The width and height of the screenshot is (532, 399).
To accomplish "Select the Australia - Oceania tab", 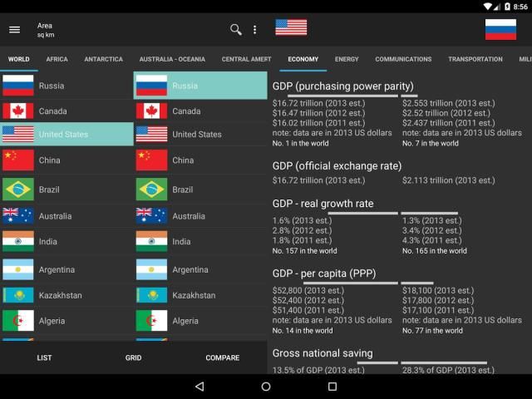I will coord(172,60).
